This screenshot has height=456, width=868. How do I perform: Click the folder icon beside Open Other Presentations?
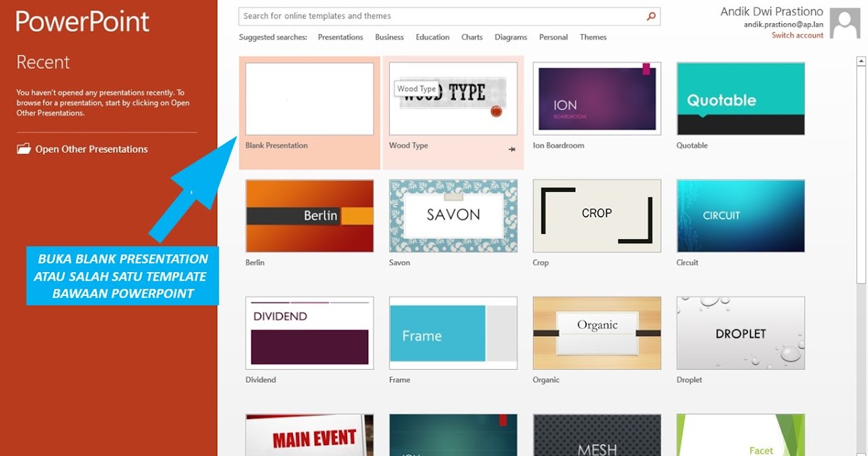pos(24,149)
